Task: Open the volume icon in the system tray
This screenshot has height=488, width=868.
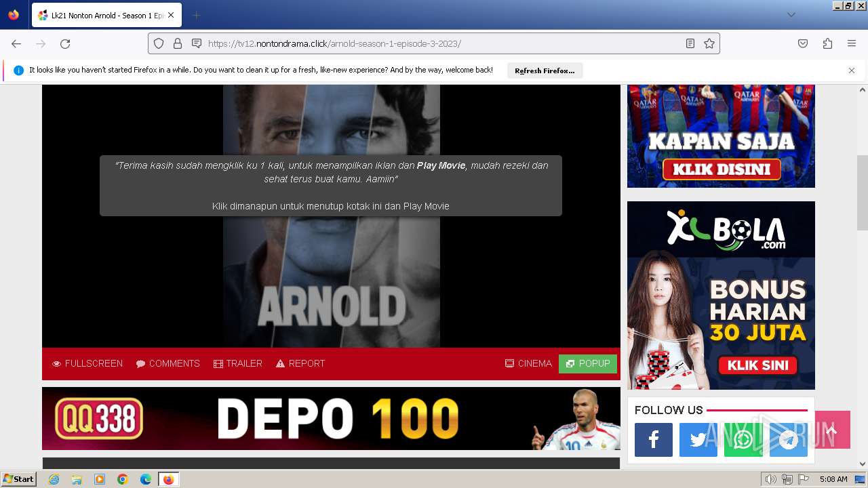Action: click(771, 479)
